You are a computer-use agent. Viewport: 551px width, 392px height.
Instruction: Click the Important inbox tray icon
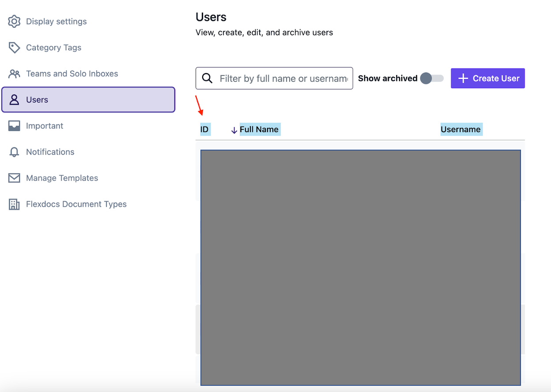tap(15, 126)
